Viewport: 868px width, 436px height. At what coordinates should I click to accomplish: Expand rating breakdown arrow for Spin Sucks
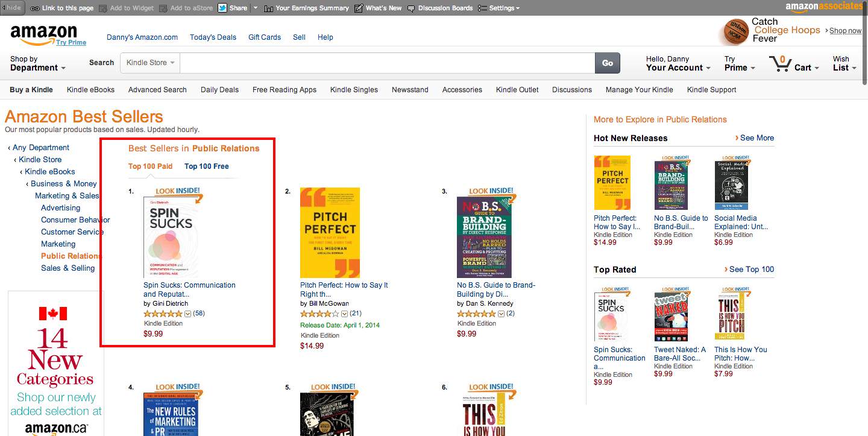[x=187, y=314]
